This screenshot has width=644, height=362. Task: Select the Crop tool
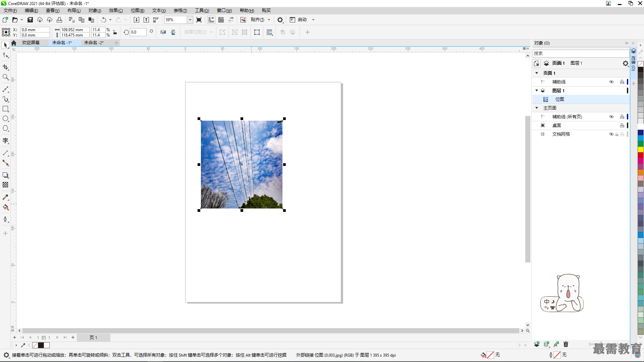5,67
